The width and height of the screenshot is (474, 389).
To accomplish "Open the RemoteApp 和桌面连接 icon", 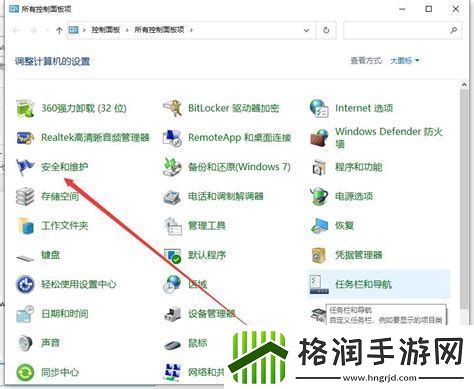I will (172, 137).
